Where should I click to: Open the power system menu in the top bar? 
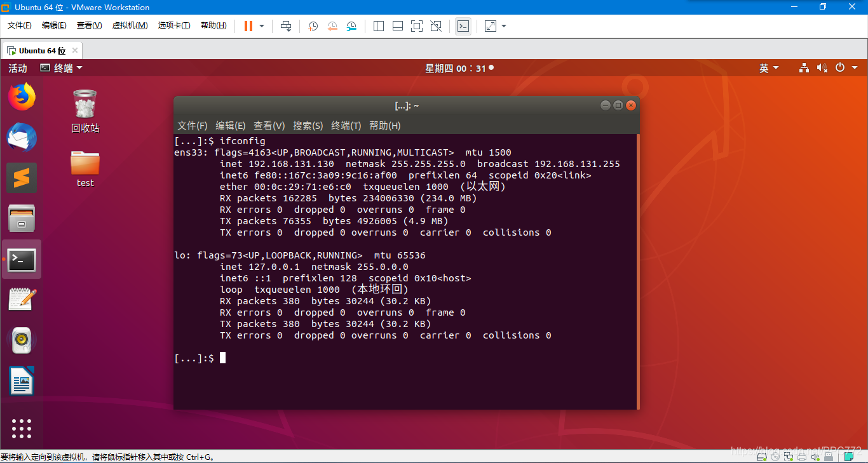point(846,68)
